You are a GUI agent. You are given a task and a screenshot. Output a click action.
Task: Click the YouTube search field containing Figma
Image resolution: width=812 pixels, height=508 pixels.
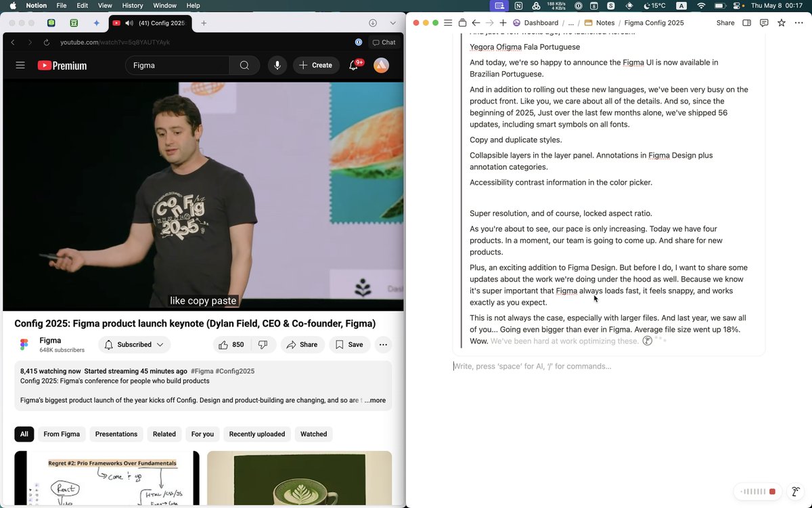pos(177,66)
